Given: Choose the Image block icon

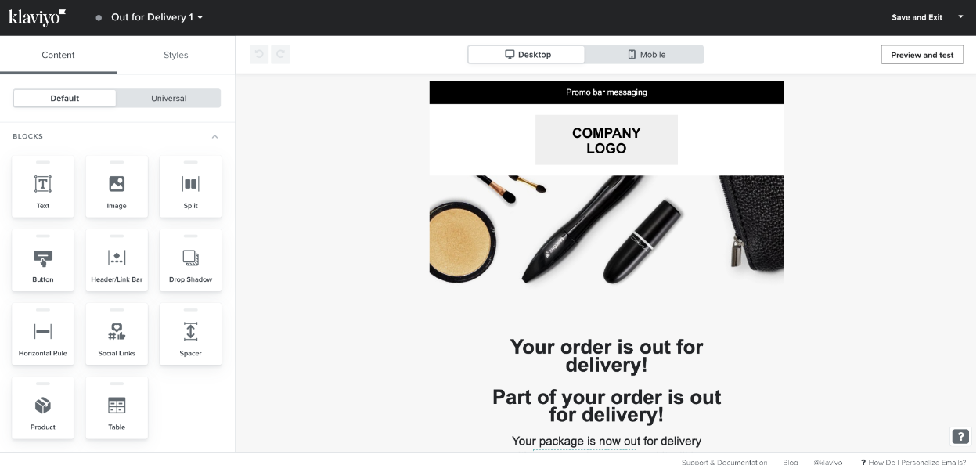Looking at the screenshot, I should (x=117, y=184).
